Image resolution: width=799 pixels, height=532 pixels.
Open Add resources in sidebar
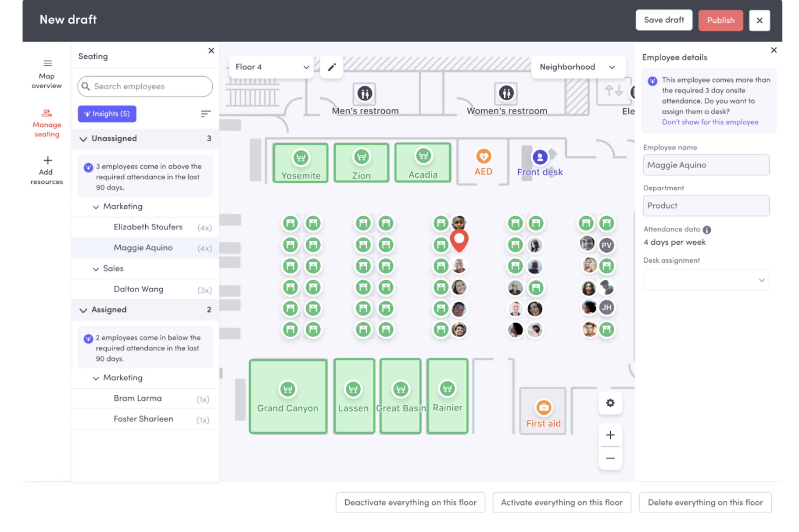pyautogui.click(x=47, y=170)
